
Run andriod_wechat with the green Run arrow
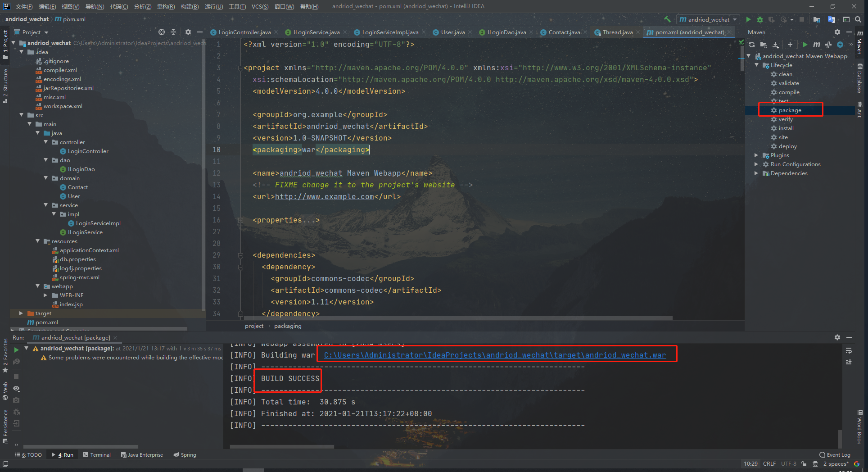click(x=748, y=19)
